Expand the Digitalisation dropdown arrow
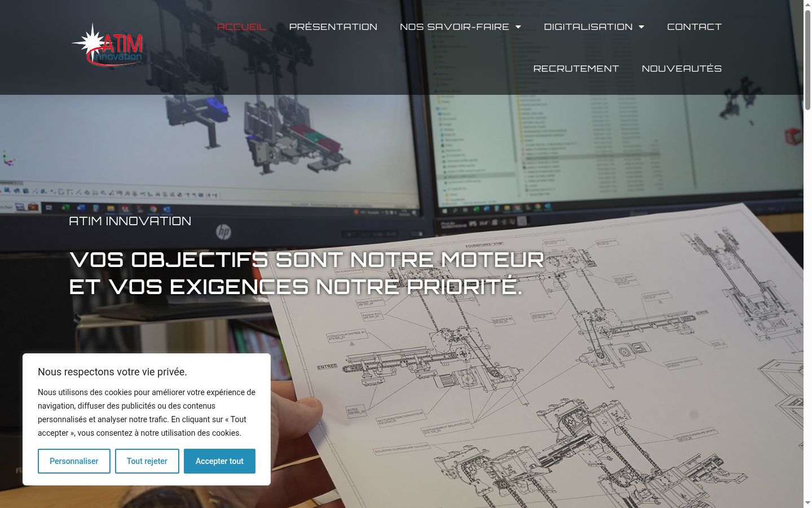This screenshot has height=508, width=812. [641, 27]
